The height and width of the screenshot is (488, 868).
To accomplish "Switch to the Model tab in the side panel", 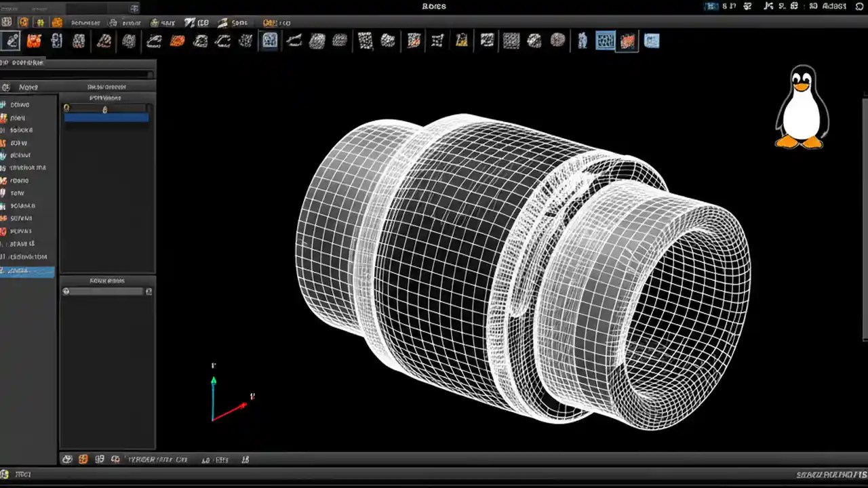I will click(x=27, y=87).
